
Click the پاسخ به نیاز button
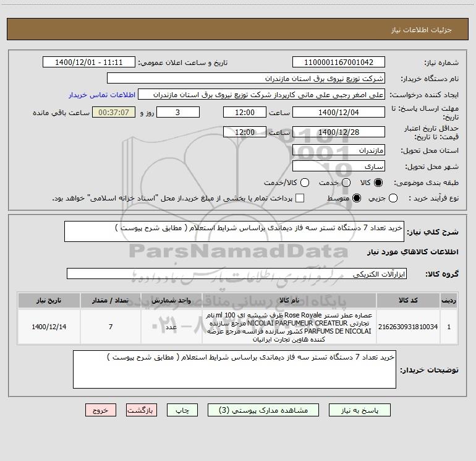(360, 410)
